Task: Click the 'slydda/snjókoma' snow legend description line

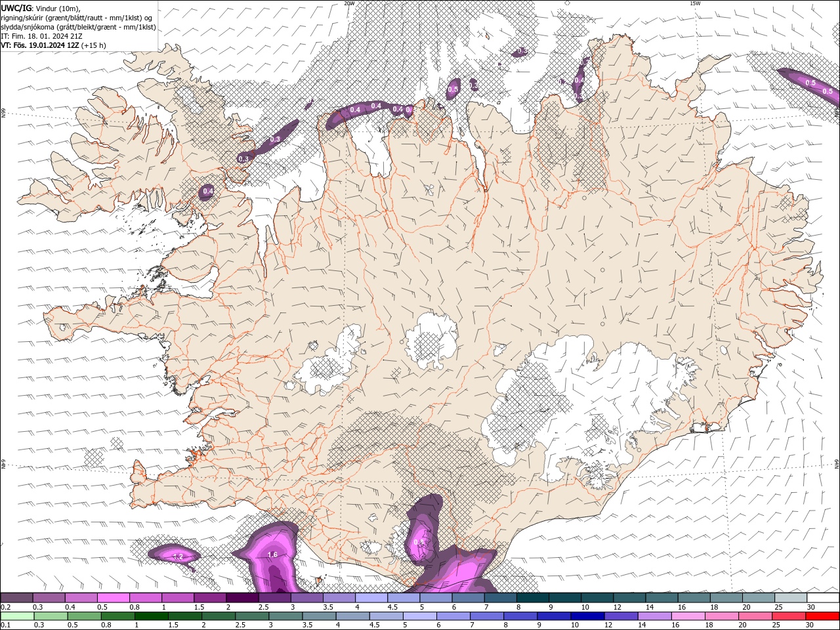Action: [x=78, y=27]
